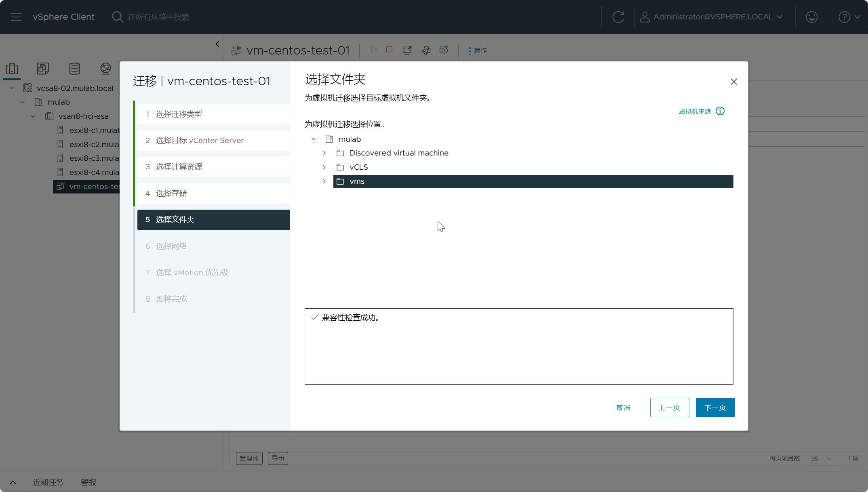
Task: Select host esxi8-c4 in tree
Action: pos(95,172)
